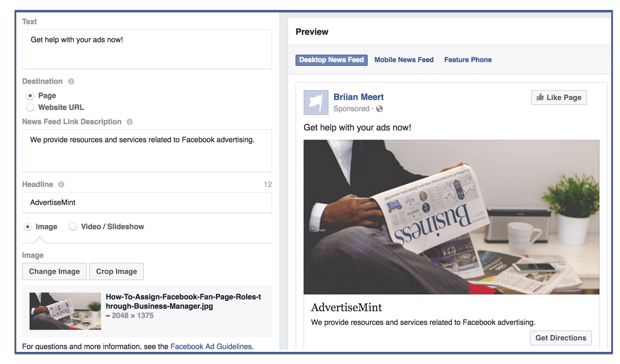Click the Change Image button

coord(54,271)
